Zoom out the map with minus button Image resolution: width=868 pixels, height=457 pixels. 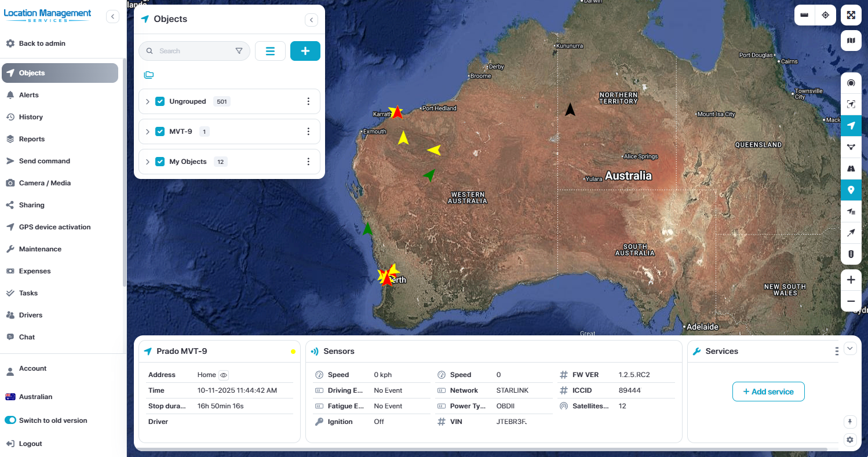[851, 301]
